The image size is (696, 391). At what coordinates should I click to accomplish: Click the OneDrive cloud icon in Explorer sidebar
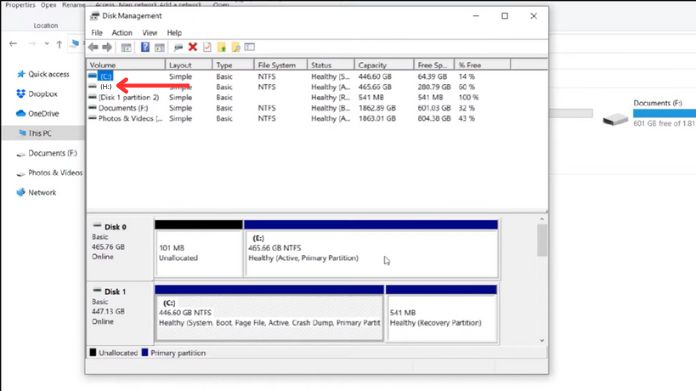(x=20, y=113)
